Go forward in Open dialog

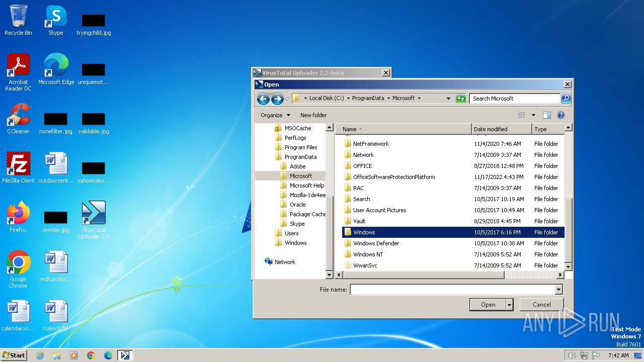tap(277, 99)
